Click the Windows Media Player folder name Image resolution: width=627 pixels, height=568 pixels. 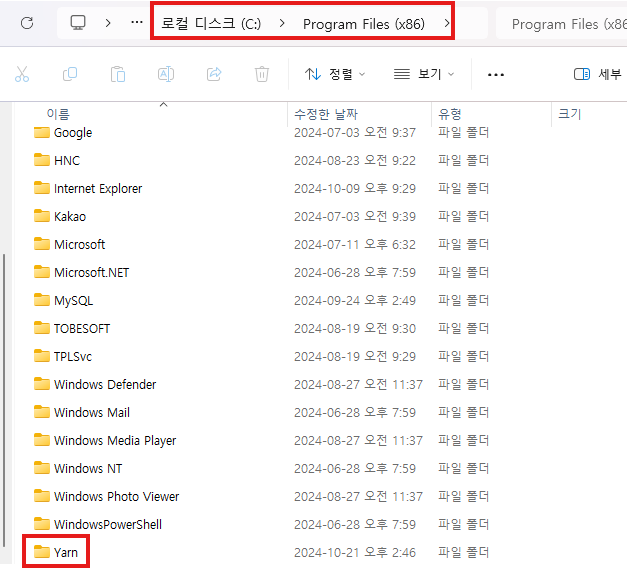point(115,441)
